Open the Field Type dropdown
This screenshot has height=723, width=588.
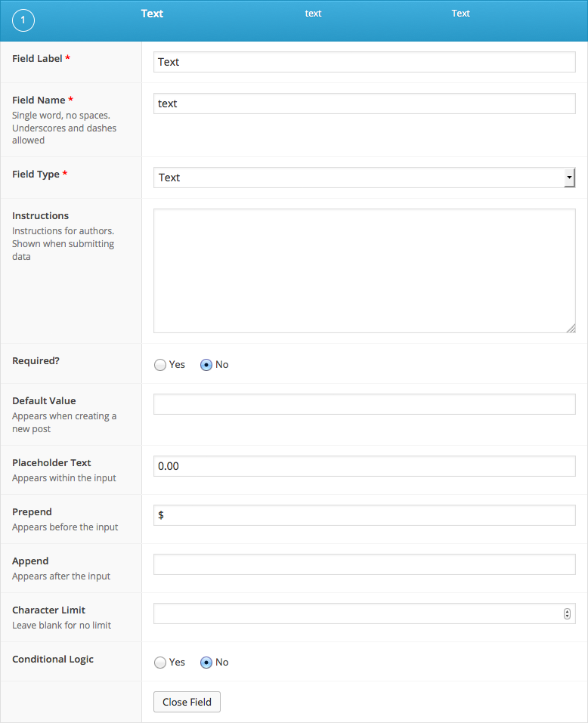(x=364, y=177)
